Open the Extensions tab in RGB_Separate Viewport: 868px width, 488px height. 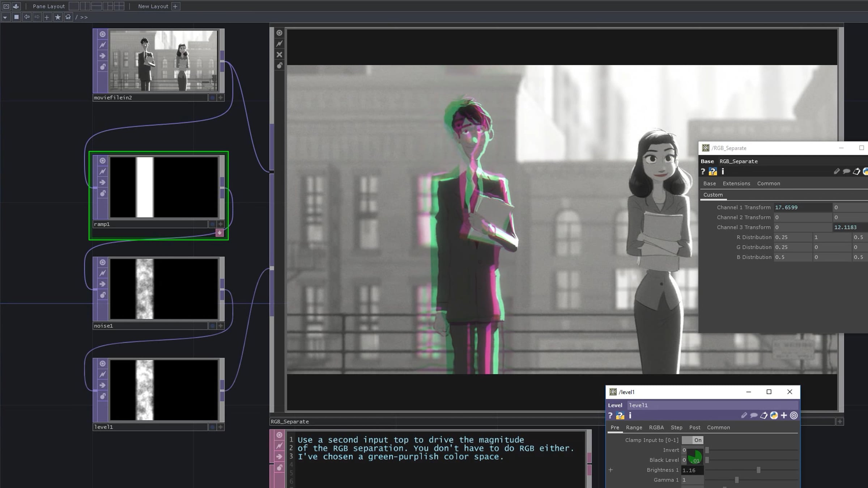pyautogui.click(x=736, y=183)
